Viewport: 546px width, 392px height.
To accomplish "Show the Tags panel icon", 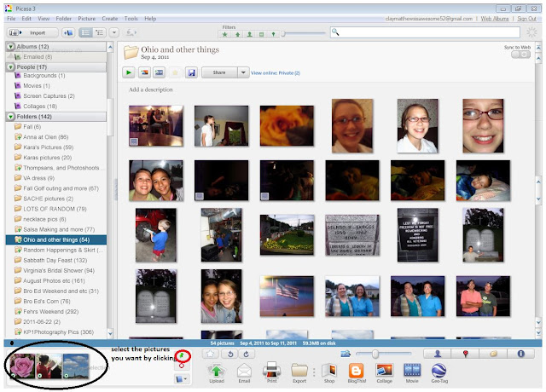I will click(493, 354).
